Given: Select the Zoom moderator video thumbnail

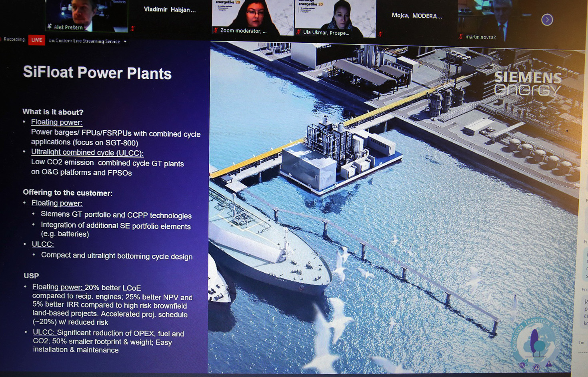Looking at the screenshot, I should [x=252, y=18].
